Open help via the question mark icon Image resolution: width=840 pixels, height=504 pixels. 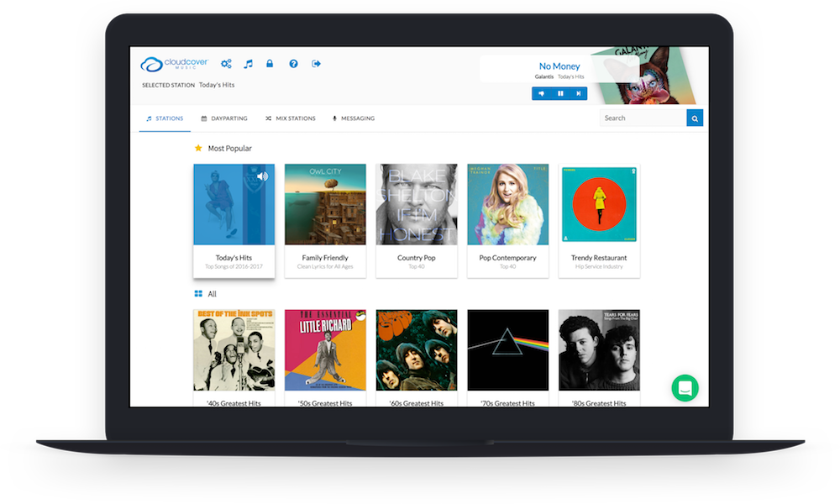(292, 63)
